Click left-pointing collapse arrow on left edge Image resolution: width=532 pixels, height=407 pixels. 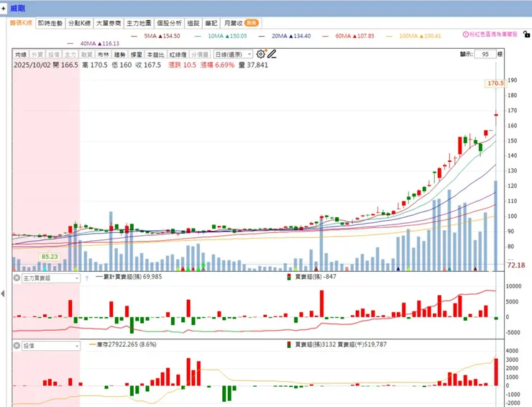point(3,293)
